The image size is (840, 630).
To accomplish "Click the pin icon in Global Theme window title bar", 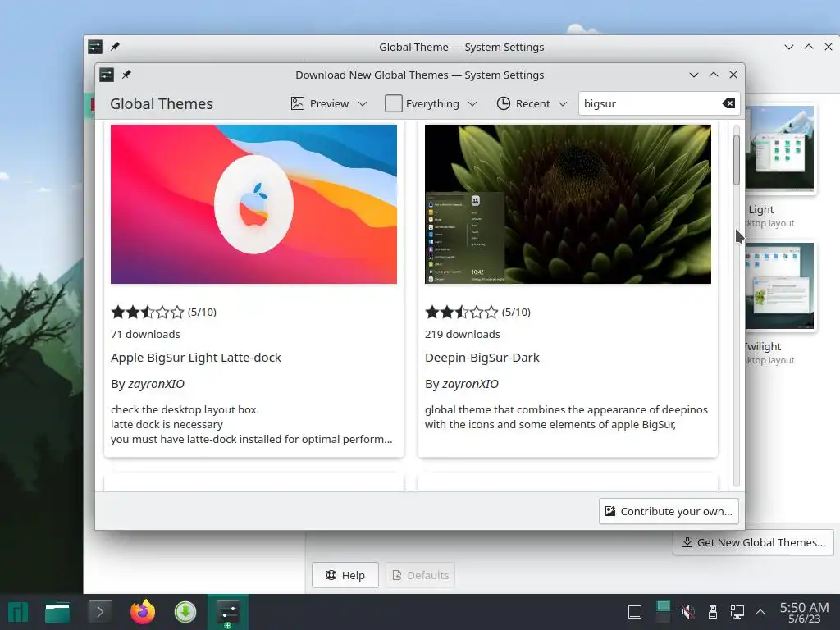I will (x=115, y=47).
